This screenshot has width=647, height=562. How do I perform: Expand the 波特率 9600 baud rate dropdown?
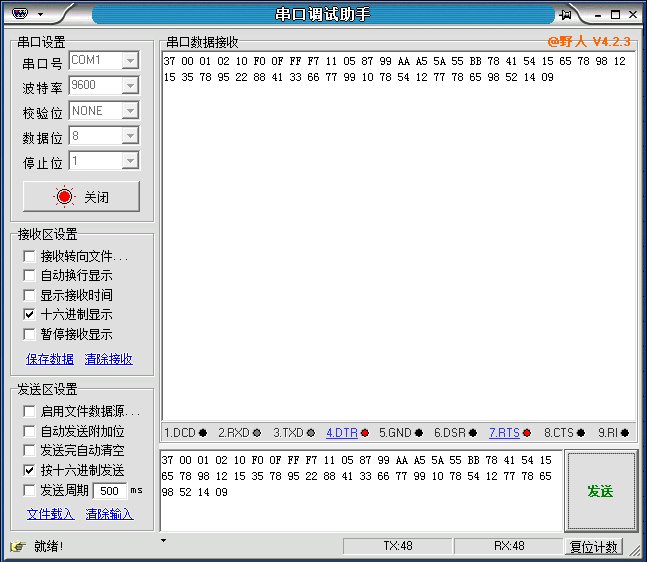coord(130,86)
